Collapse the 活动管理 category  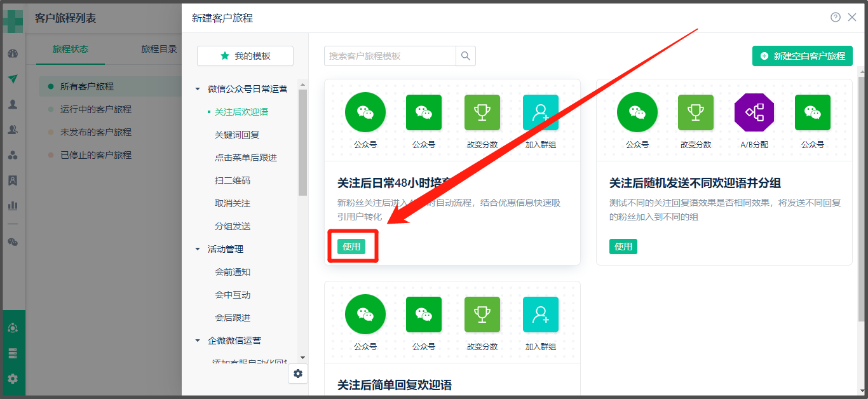click(x=198, y=249)
